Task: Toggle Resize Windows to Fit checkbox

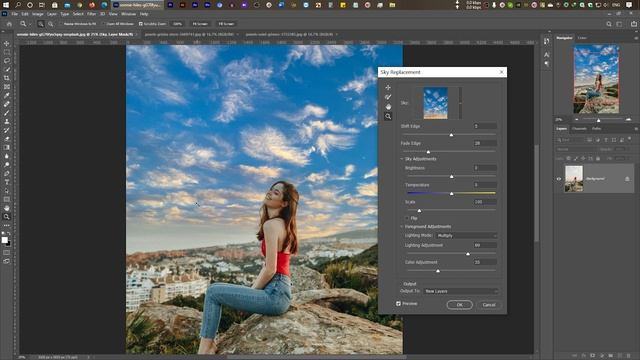Action: click(x=61, y=24)
